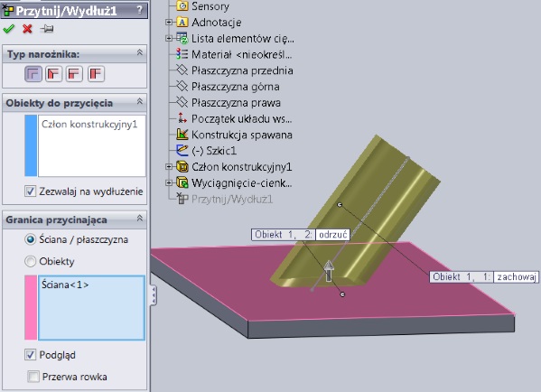Select the 'Obiekty' radio option
This screenshot has height=392, width=541.
coord(30,261)
